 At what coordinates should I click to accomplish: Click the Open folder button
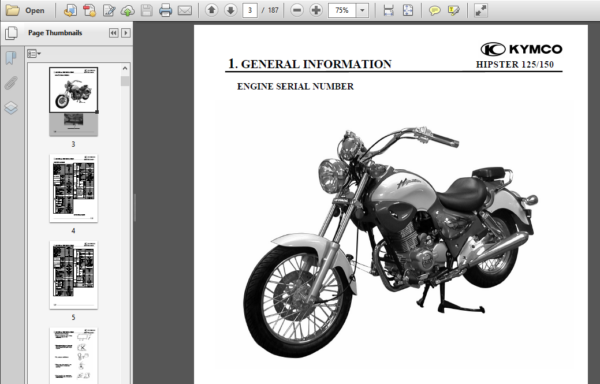[x=25, y=10]
